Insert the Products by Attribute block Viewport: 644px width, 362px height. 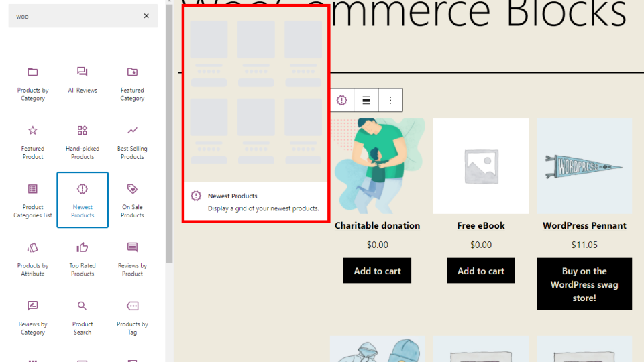coord(33,259)
